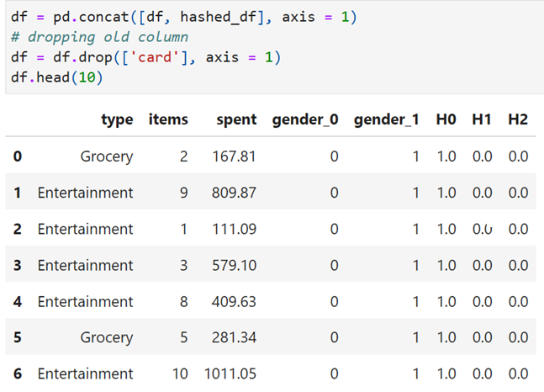Select the 'type' column header
544x392 pixels.
117,119
